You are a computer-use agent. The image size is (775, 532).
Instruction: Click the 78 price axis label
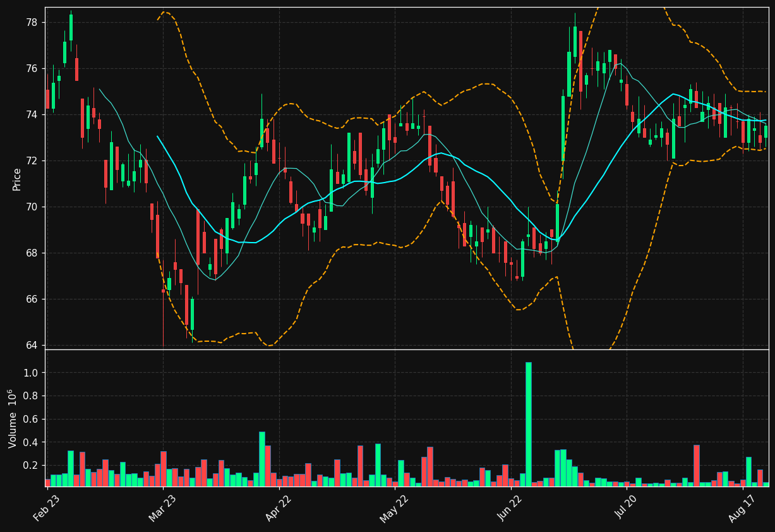click(32, 23)
